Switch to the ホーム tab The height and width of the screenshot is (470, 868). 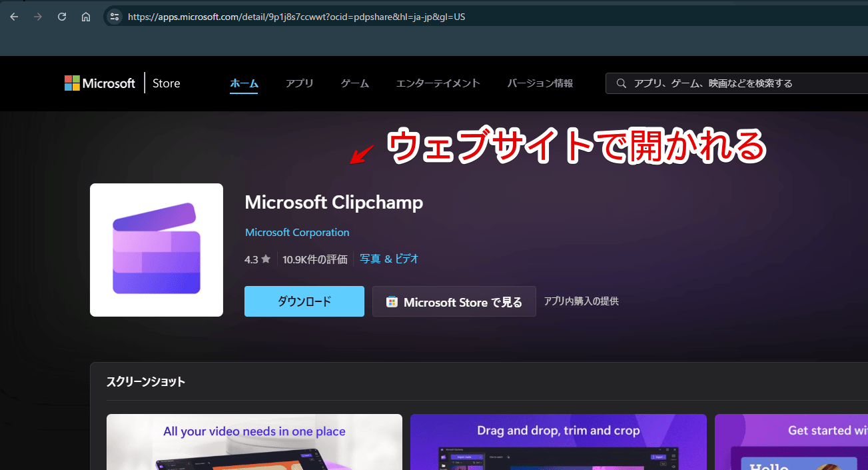click(244, 83)
